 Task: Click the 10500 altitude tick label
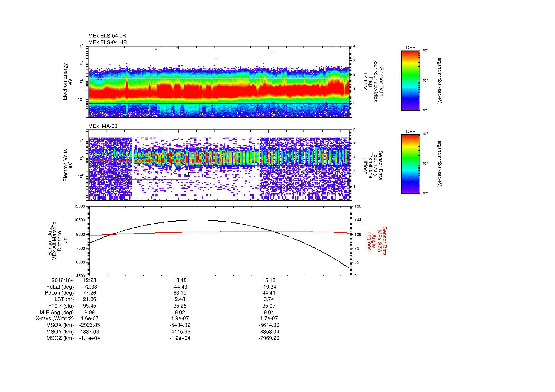80,220
